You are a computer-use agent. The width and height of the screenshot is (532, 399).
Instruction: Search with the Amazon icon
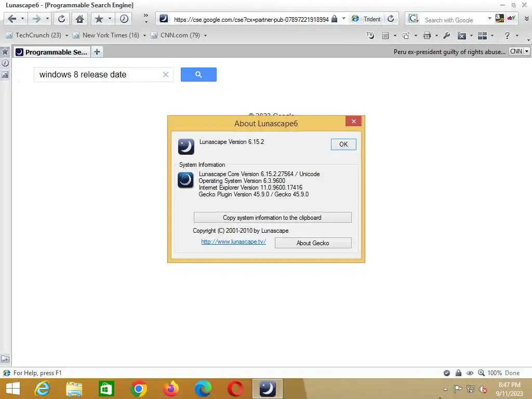point(499,18)
